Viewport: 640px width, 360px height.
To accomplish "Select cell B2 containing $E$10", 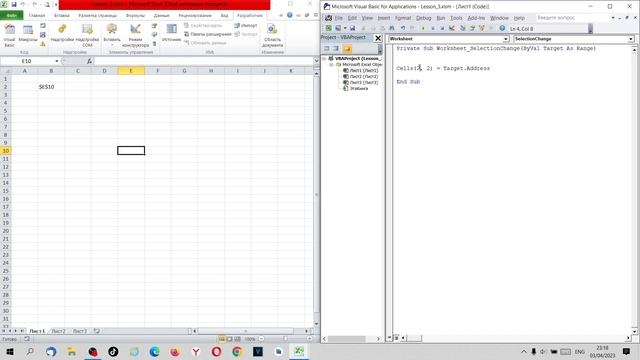I will (51, 87).
